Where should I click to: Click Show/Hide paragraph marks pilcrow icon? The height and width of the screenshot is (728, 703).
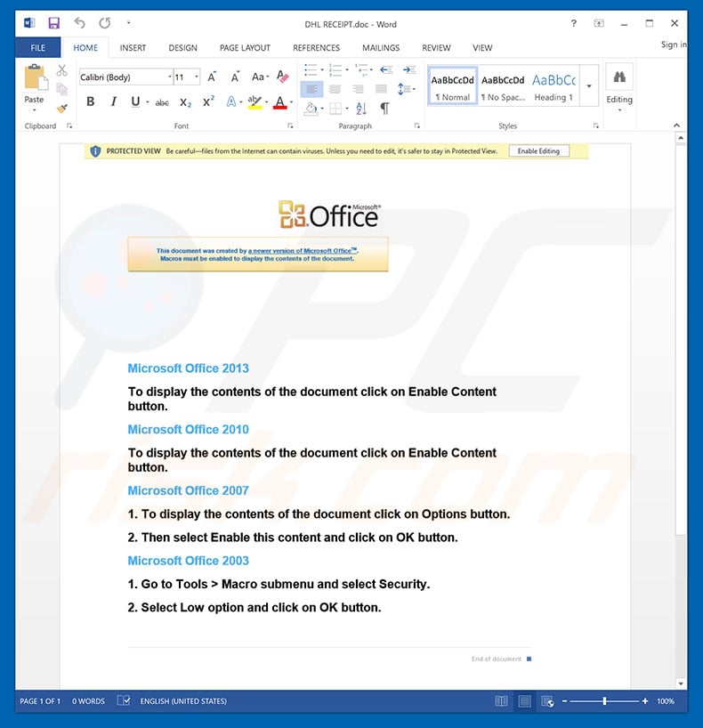pyautogui.click(x=385, y=109)
